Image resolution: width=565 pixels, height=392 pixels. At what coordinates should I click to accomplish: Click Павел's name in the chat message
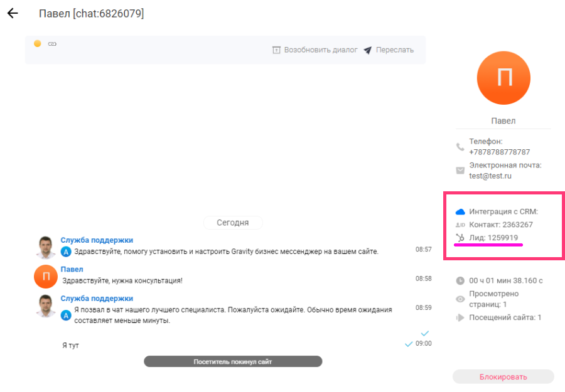pos(72,270)
